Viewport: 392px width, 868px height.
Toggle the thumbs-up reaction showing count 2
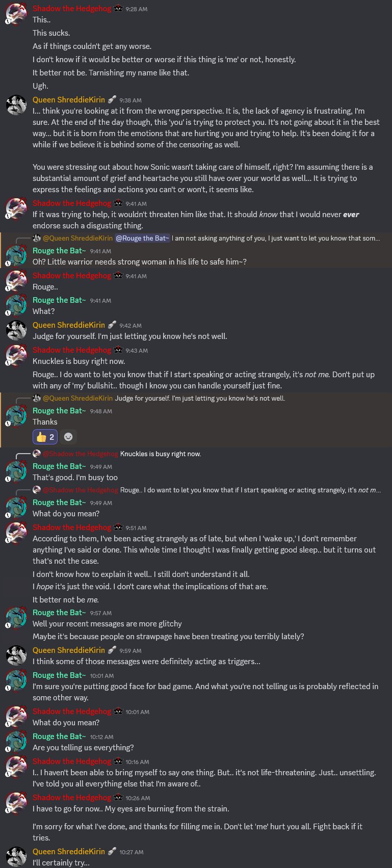(45, 437)
